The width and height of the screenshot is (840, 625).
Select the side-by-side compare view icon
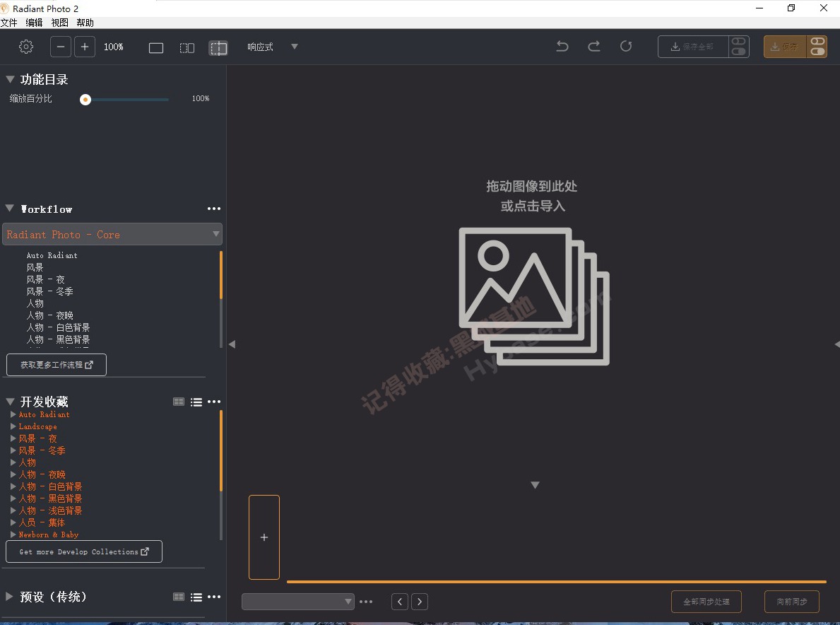tap(187, 47)
